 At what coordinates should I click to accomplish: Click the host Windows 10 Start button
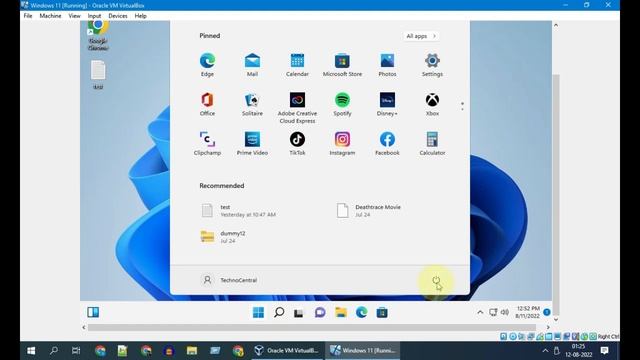tap(31, 351)
